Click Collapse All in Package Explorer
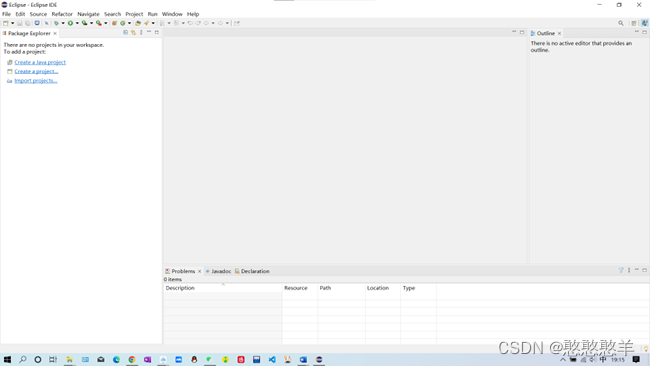The image size is (650, 366). 126,32
